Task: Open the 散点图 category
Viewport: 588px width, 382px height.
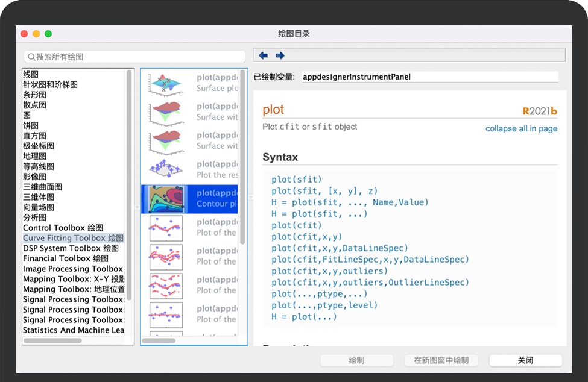Action: tap(35, 105)
